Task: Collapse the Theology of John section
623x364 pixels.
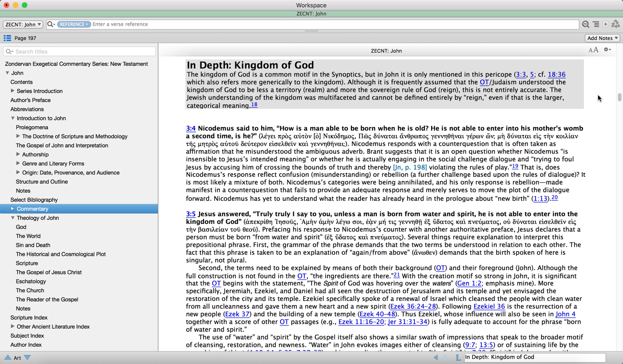Action: pyautogui.click(x=13, y=218)
